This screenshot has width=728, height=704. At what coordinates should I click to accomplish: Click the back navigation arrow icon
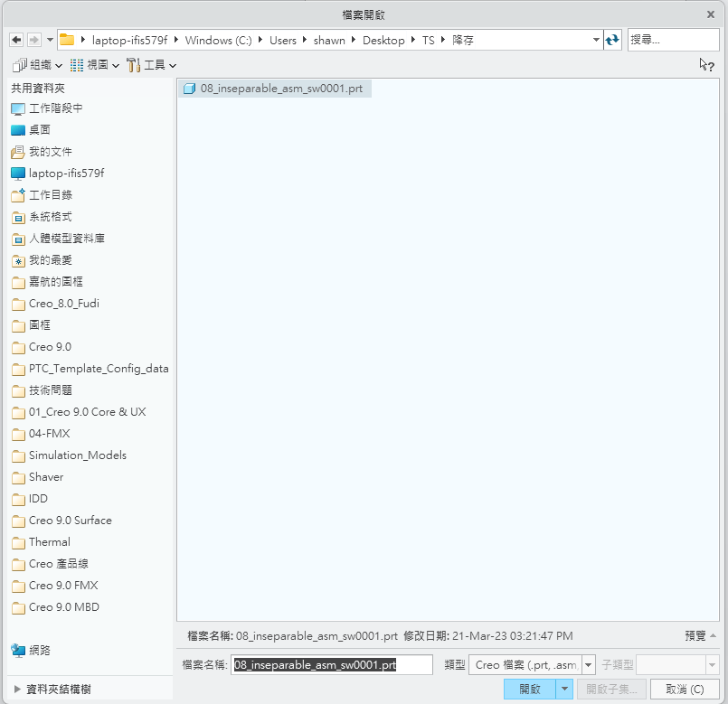(x=15, y=40)
